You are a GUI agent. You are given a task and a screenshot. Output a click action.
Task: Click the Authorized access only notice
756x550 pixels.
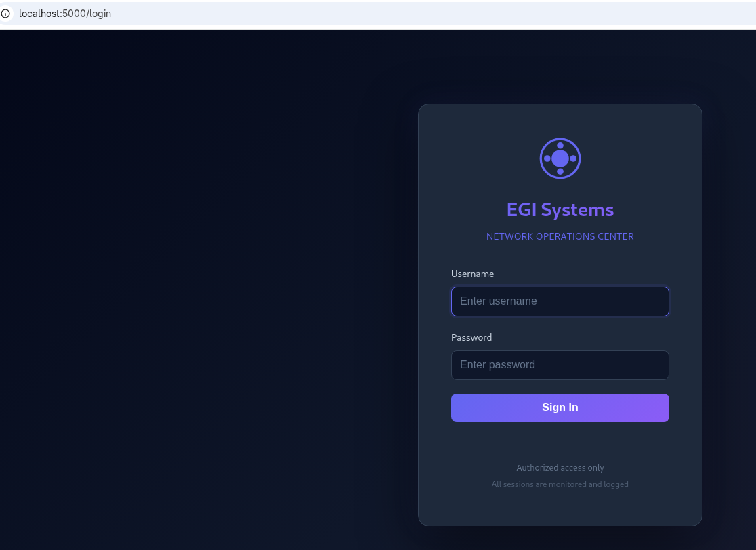tap(560, 468)
